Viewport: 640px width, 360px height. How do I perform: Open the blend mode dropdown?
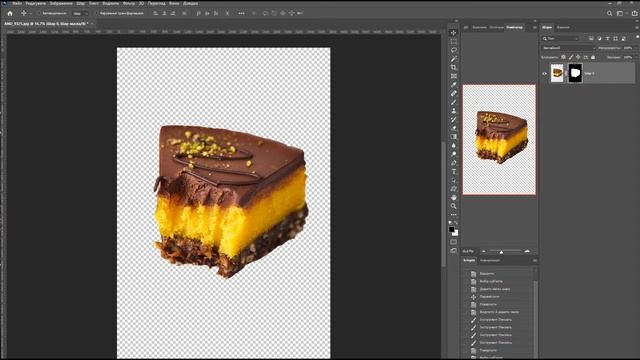pos(568,48)
